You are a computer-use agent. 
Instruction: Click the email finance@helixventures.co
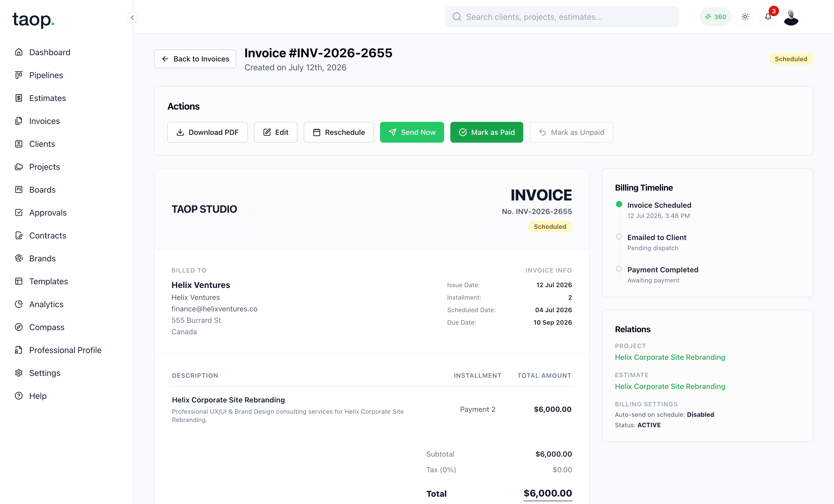[x=214, y=309]
